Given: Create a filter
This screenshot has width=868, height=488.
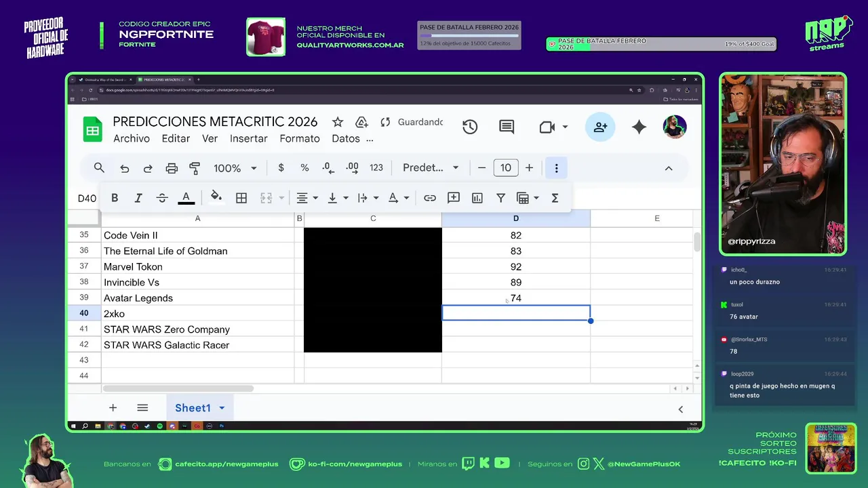Looking at the screenshot, I should (500, 198).
